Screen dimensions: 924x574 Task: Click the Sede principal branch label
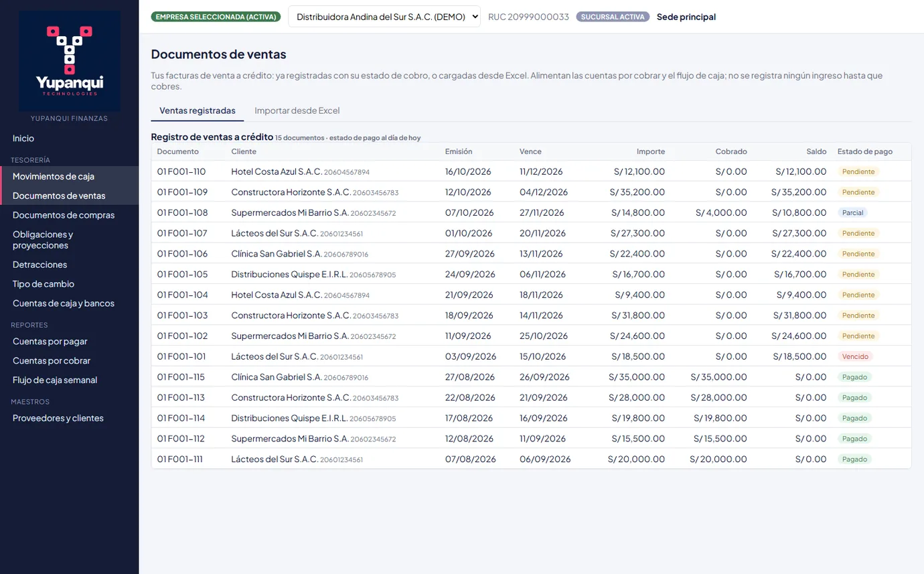(x=686, y=17)
